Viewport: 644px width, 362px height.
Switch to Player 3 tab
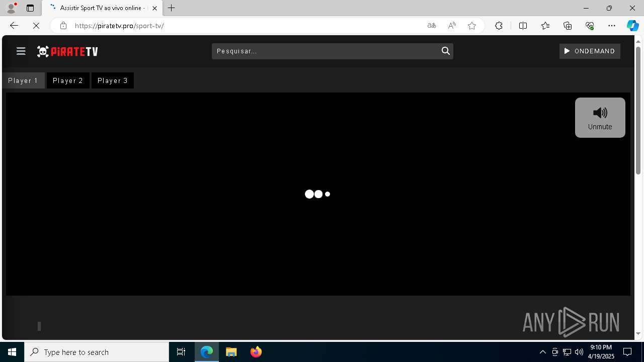coord(113,80)
